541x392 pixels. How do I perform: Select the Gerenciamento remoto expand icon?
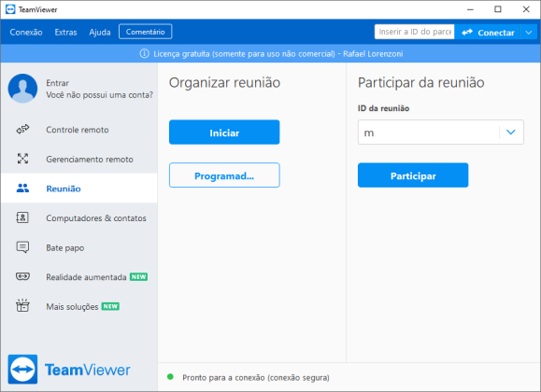click(x=22, y=159)
